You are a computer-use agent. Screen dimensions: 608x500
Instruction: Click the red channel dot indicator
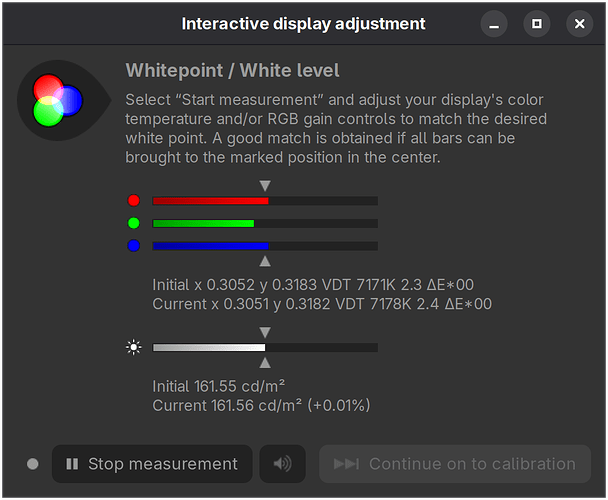(134, 201)
